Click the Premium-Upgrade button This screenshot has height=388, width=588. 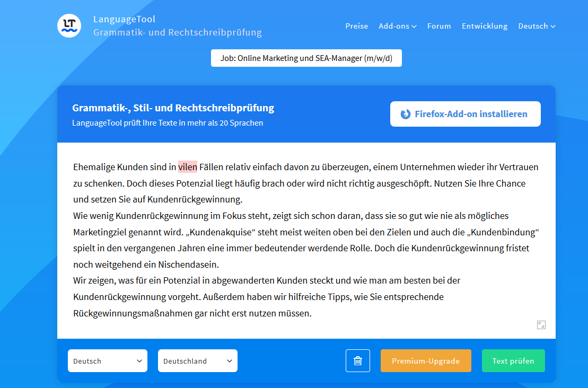point(426,360)
